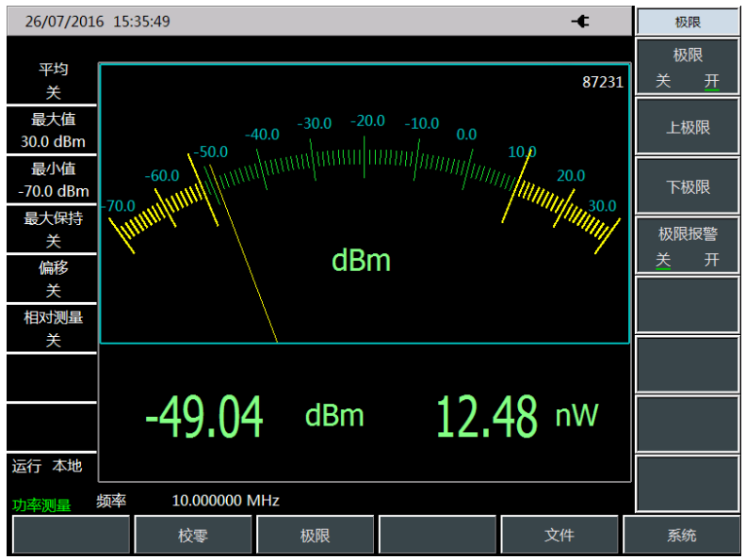Click the -60.0 scale label on meter

(x=162, y=176)
